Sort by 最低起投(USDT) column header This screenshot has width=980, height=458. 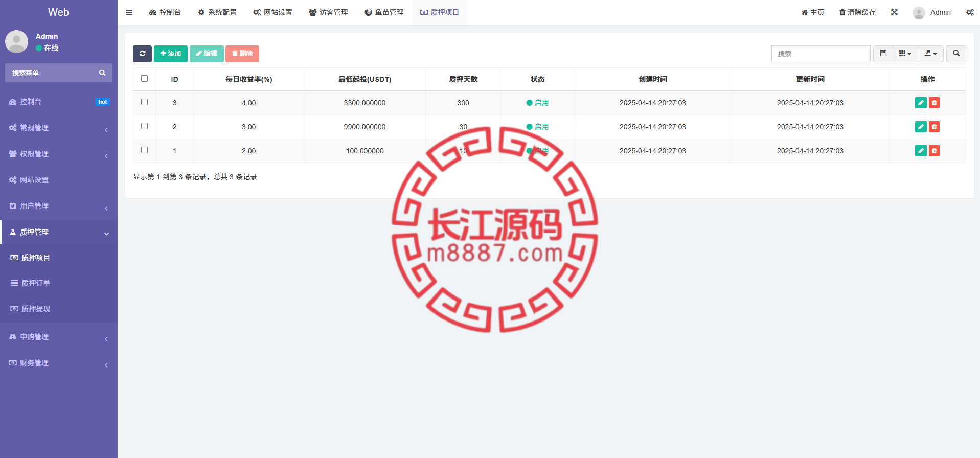(364, 79)
